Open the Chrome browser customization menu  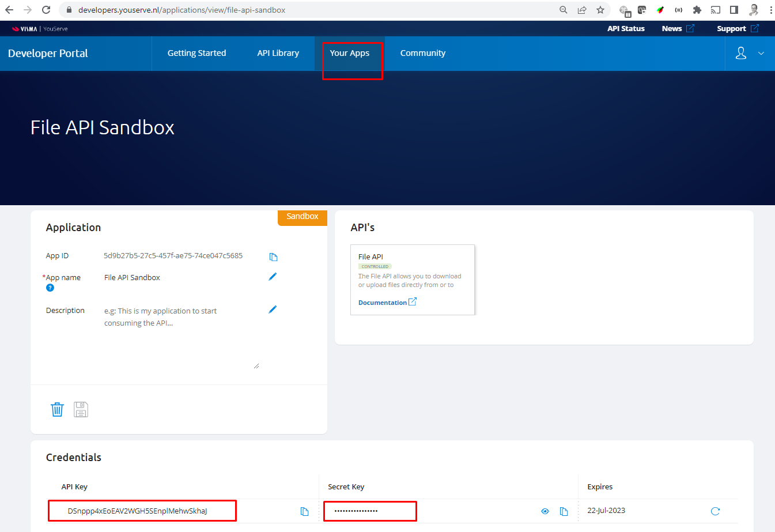click(770, 10)
